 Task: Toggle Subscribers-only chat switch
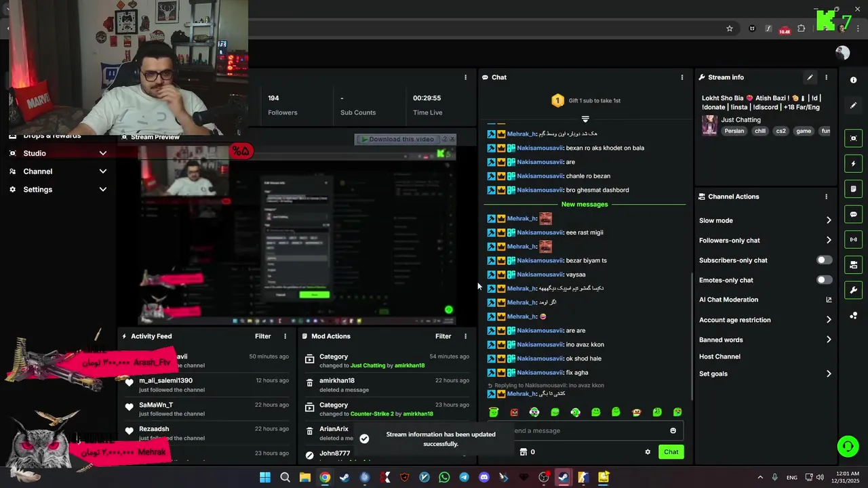[x=824, y=260]
